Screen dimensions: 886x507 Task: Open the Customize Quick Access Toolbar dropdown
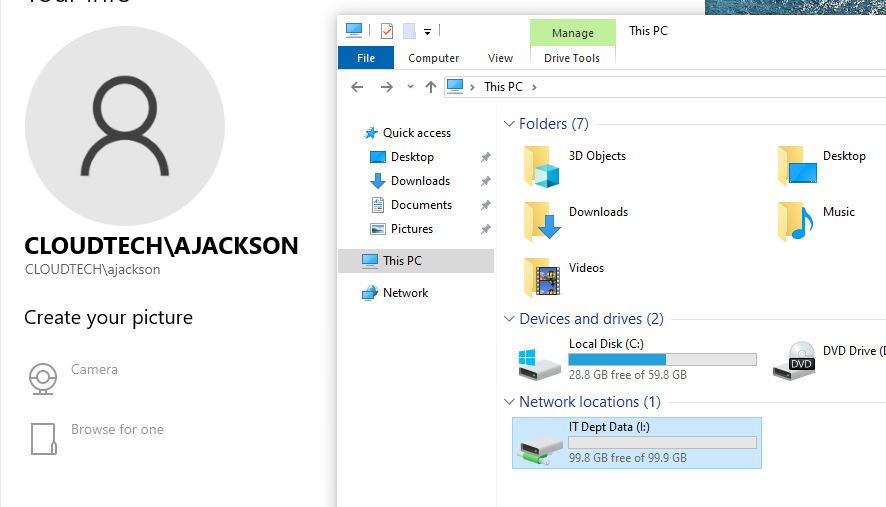427,31
